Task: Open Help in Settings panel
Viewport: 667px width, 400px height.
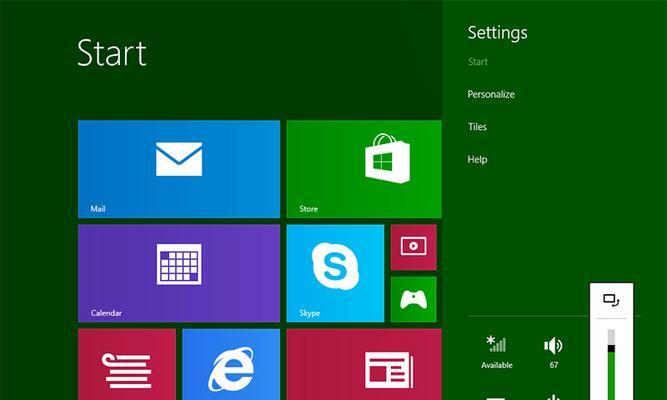Action: pos(477,159)
